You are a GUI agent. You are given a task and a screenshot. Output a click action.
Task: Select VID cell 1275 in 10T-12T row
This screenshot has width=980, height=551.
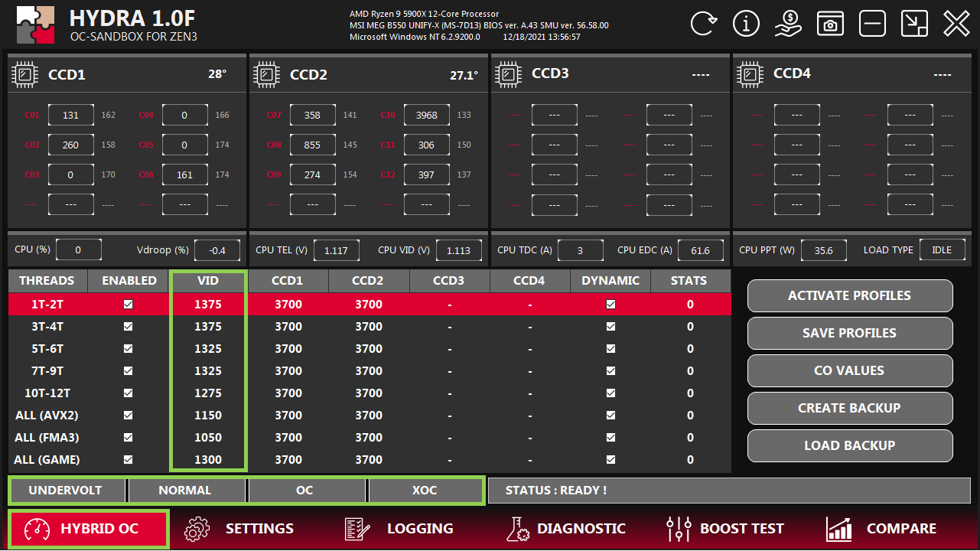[208, 393]
